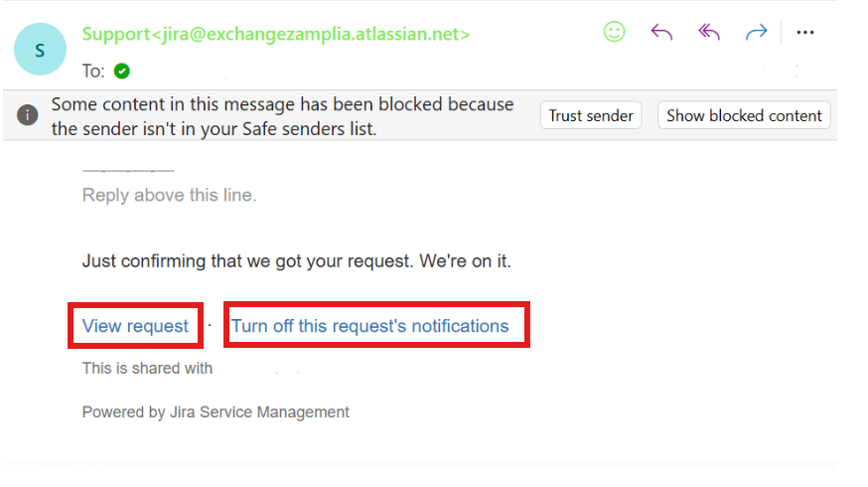Click the info icon in blocked banner
This screenshot has width=868, height=487.
(28, 115)
